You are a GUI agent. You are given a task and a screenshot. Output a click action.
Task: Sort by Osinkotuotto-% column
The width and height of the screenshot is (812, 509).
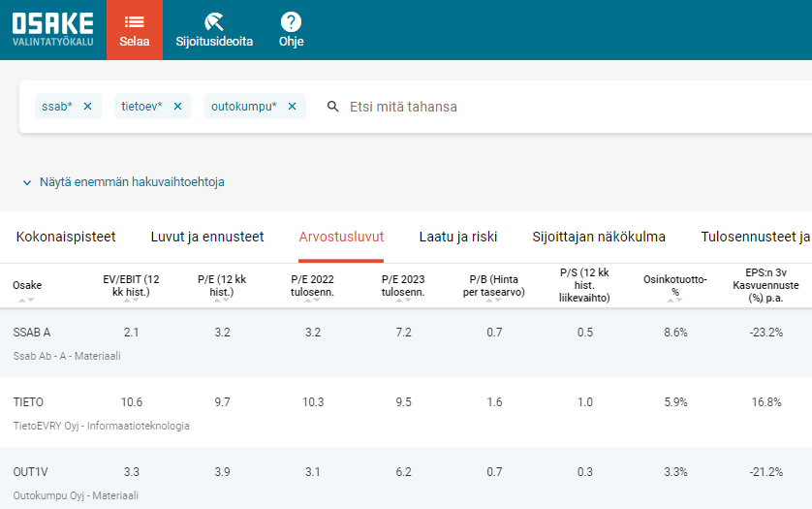pos(674,286)
